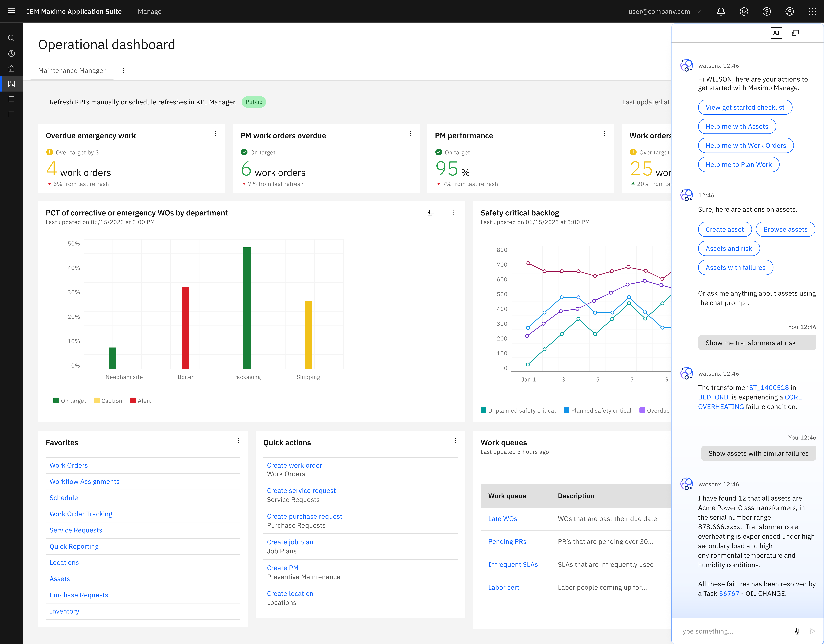This screenshot has height=644, width=824.
Task: Click the send message arrow icon
Action: point(812,631)
